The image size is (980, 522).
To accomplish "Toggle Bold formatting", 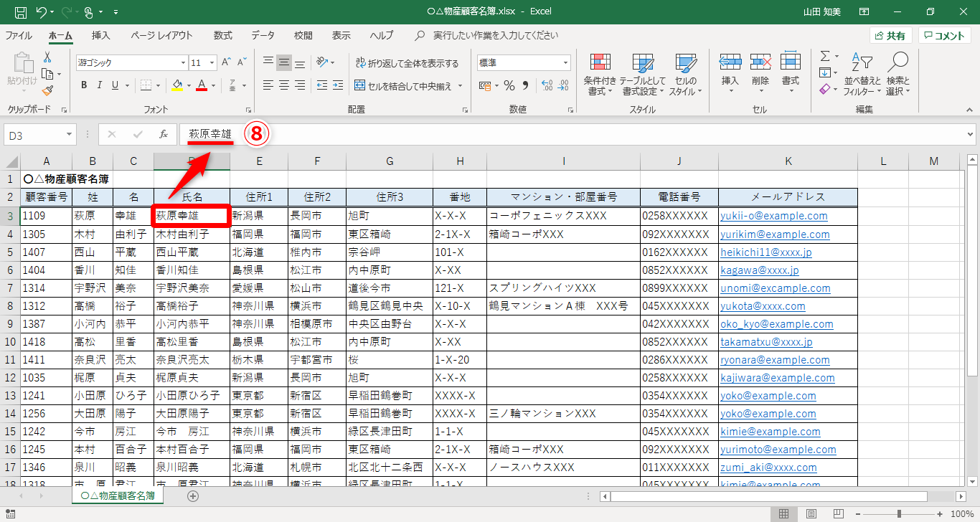I will [x=84, y=85].
